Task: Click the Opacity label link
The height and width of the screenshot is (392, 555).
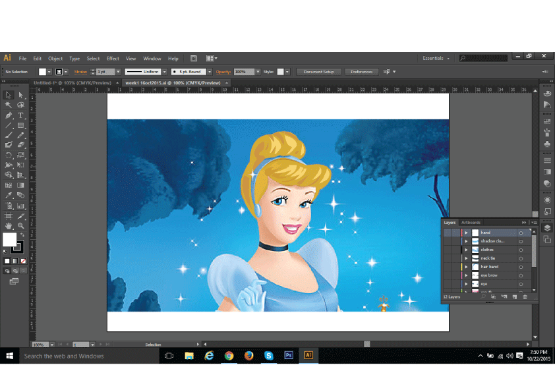Action: pyautogui.click(x=223, y=72)
